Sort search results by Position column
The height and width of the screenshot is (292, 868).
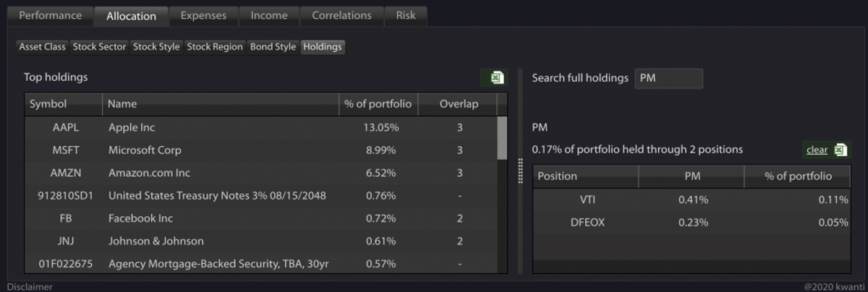[x=585, y=176]
